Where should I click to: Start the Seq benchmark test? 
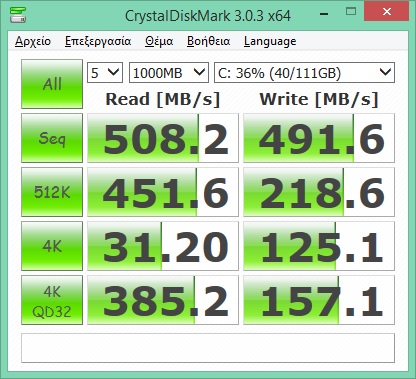coord(52,138)
